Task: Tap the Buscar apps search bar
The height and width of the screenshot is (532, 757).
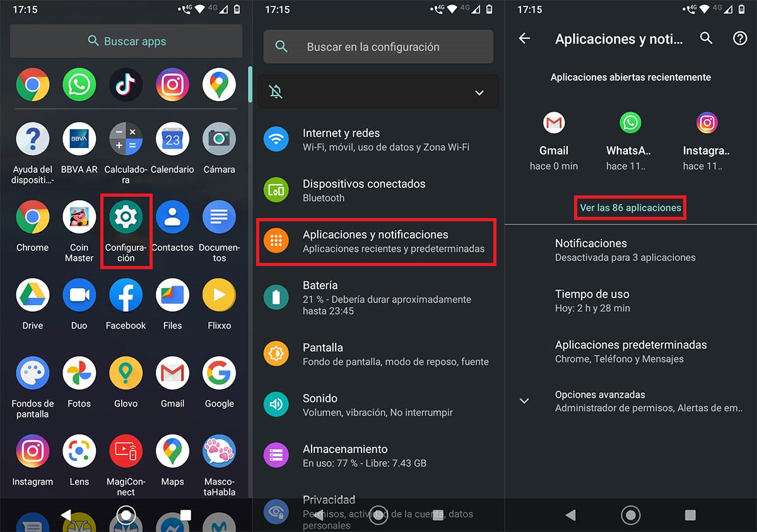Action: (x=126, y=41)
